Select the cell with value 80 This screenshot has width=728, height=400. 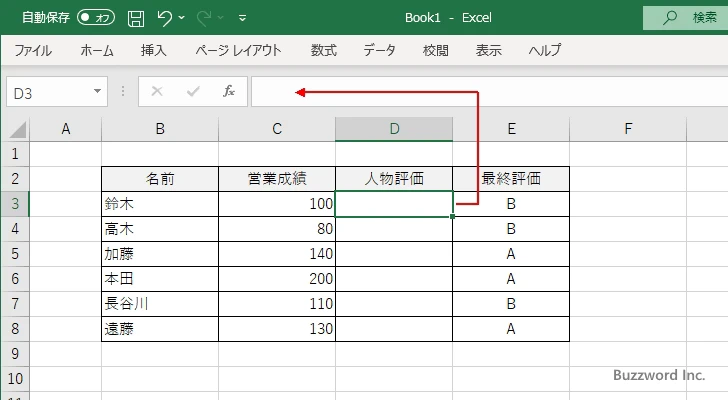tap(277, 229)
